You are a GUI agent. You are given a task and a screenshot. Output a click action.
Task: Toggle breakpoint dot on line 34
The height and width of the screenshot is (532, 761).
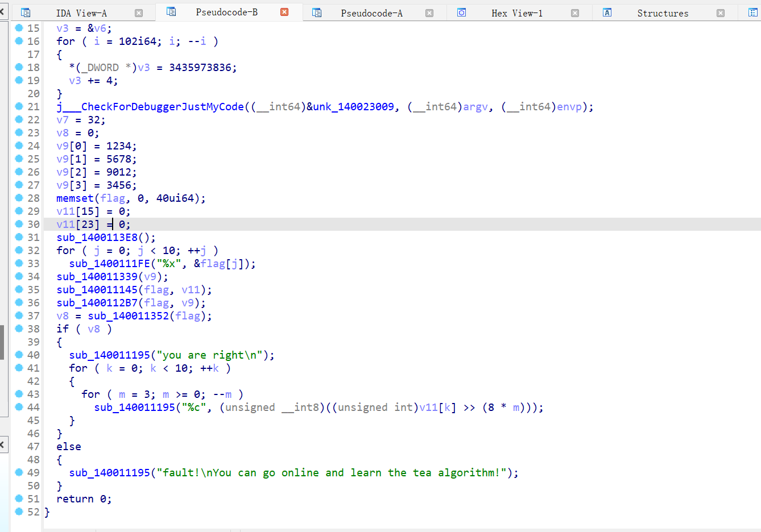coord(19,276)
